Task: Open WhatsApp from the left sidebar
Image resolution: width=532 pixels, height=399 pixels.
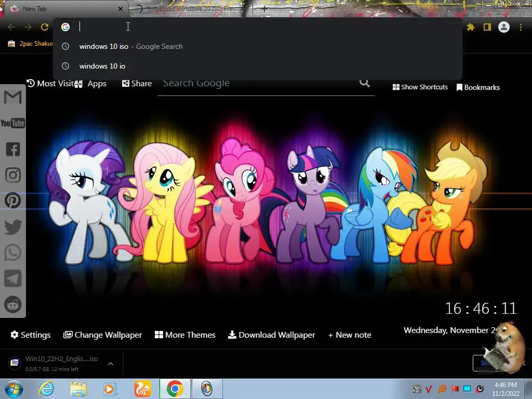Action: point(13,253)
